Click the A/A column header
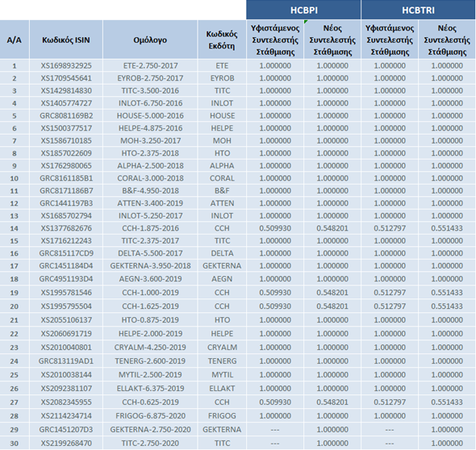 tap(15, 40)
